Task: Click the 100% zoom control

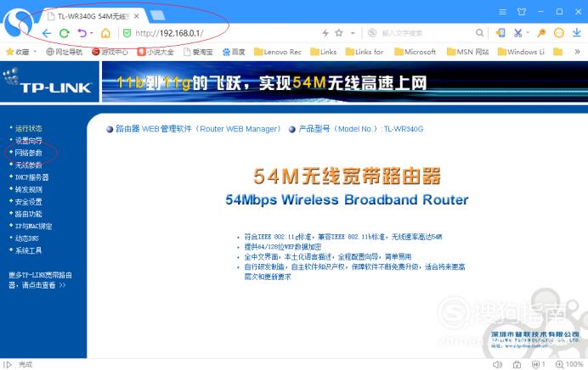Action: pos(569,364)
